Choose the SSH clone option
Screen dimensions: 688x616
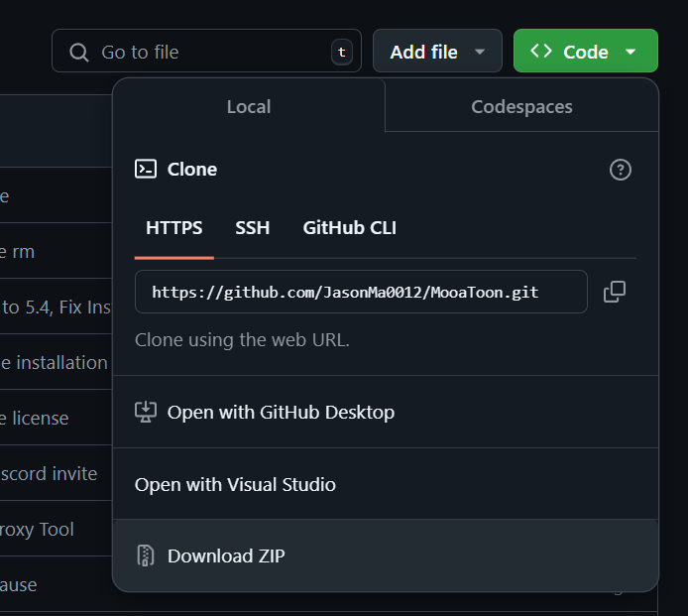point(253,228)
